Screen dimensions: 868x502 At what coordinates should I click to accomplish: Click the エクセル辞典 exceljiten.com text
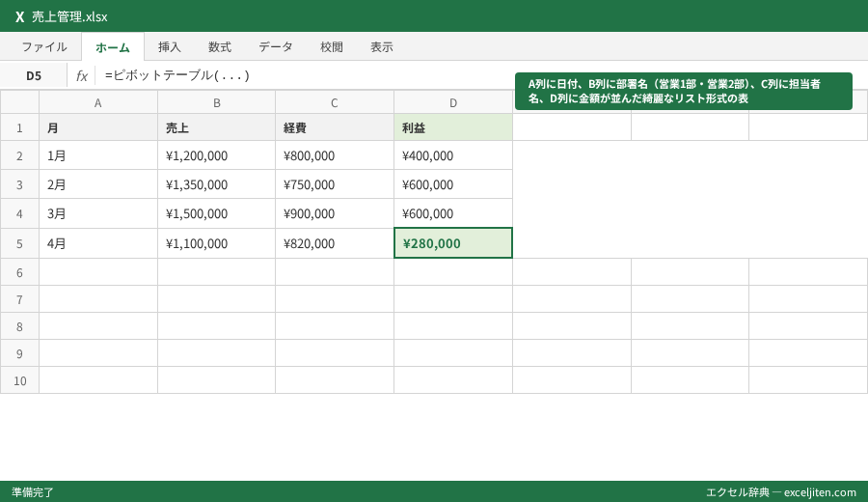(x=780, y=492)
